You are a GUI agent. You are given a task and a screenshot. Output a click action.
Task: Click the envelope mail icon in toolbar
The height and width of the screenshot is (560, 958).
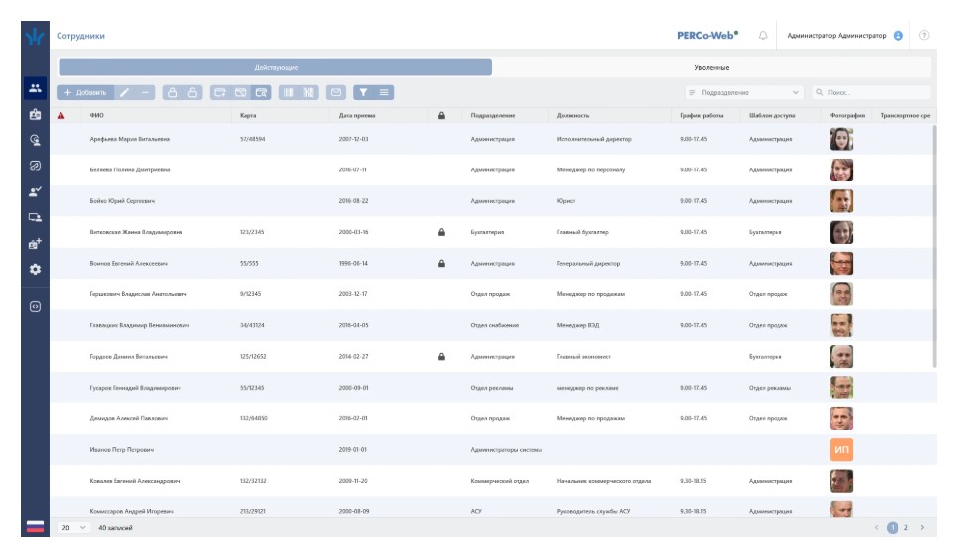(336, 92)
